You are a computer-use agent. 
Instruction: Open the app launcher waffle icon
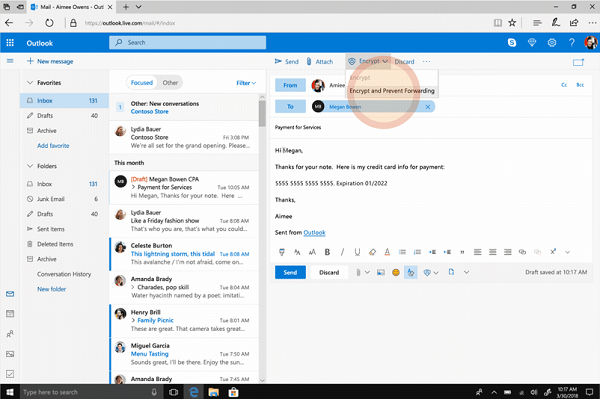[10, 43]
